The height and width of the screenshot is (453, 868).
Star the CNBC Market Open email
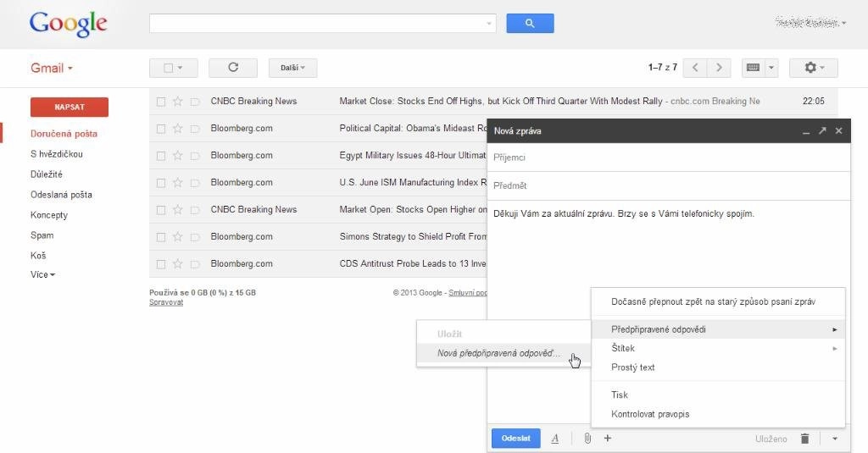pyautogui.click(x=178, y=210)
